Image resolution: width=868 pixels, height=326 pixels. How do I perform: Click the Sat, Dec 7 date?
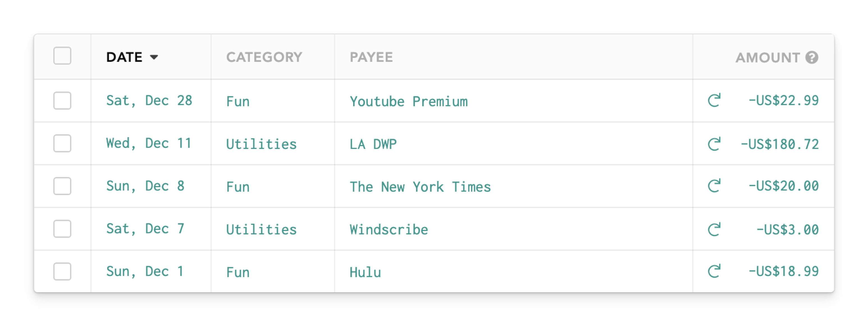click(145, 229)
